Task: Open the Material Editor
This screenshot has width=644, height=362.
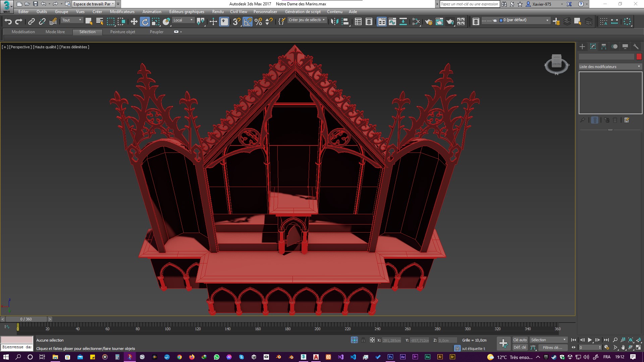Action: pyautogui.click(x=416, y=22)
